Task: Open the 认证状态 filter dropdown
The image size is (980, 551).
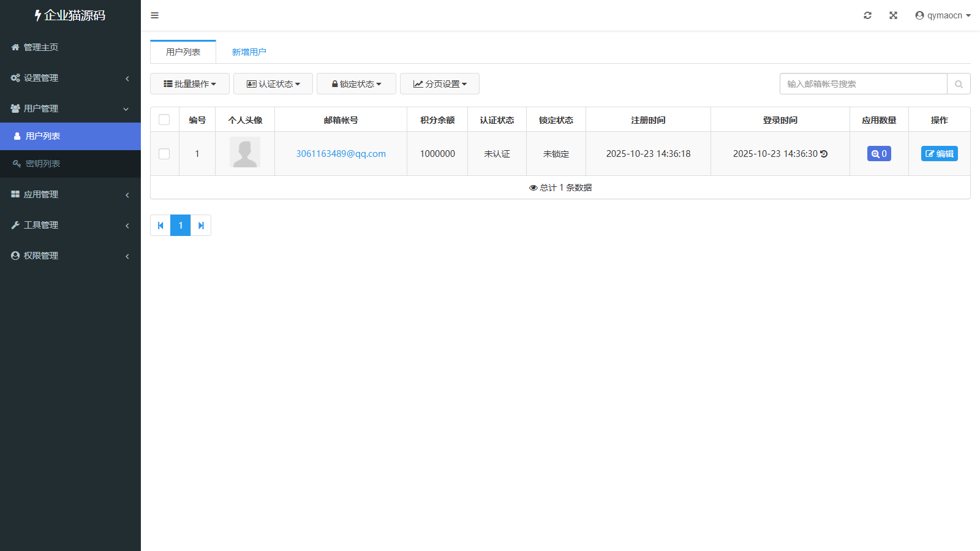Action: 273,84
